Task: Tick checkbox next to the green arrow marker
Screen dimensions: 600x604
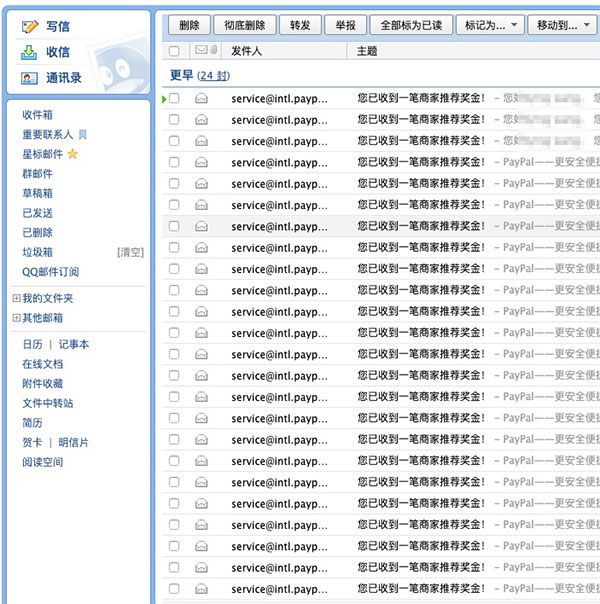Action: point(174,98)
